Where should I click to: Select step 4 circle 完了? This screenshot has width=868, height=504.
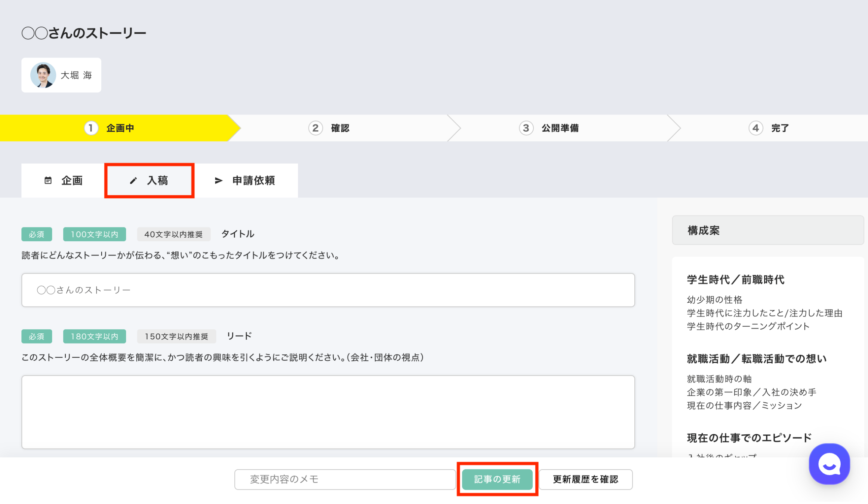coord(755,128)
